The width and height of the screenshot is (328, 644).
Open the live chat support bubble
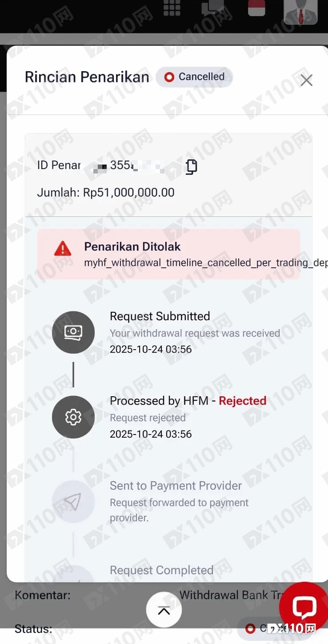tap(304, 607)
